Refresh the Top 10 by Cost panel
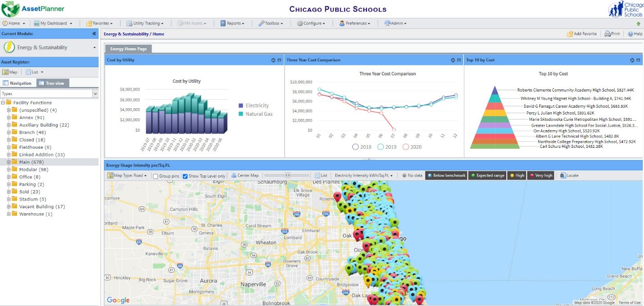This screenshot has width=644, height=306. pyautogui.click(x=632, y=60)
